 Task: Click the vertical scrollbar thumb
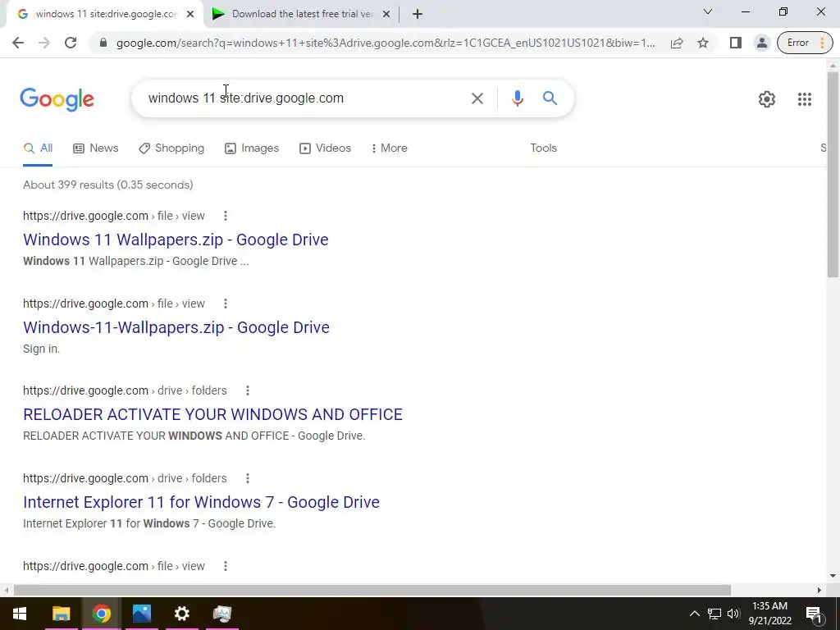[833, 174]
